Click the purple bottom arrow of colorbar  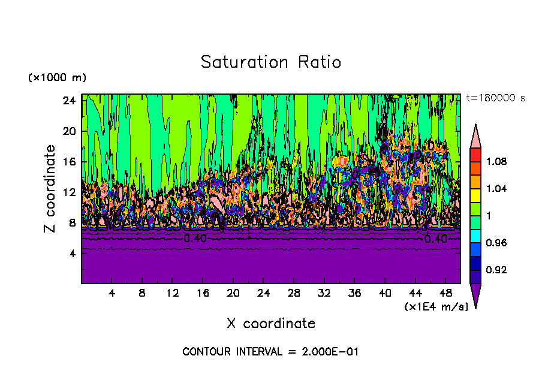point(475,293)
